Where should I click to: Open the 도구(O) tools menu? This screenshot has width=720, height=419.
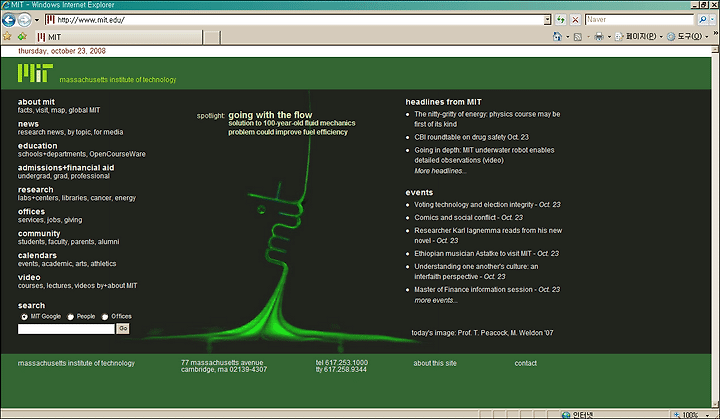coord(687,36)
